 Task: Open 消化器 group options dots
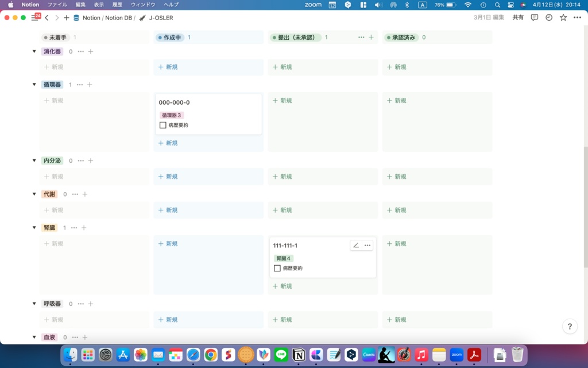(x=80, y=51)
